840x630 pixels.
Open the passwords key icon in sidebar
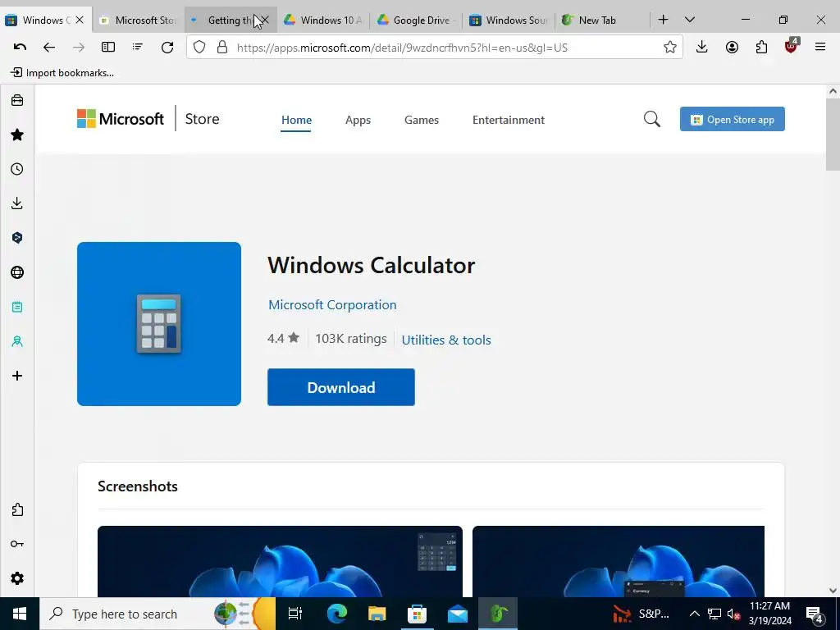(17, 544)
